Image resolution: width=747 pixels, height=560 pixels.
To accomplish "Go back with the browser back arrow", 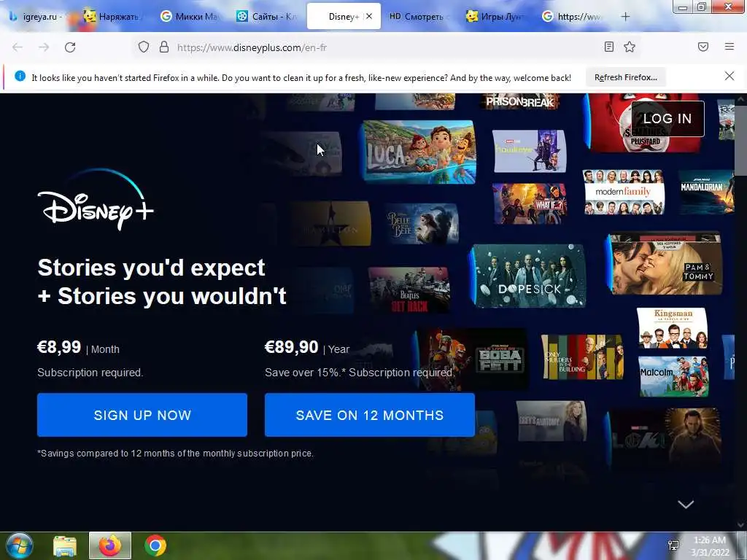I will 18,47.
